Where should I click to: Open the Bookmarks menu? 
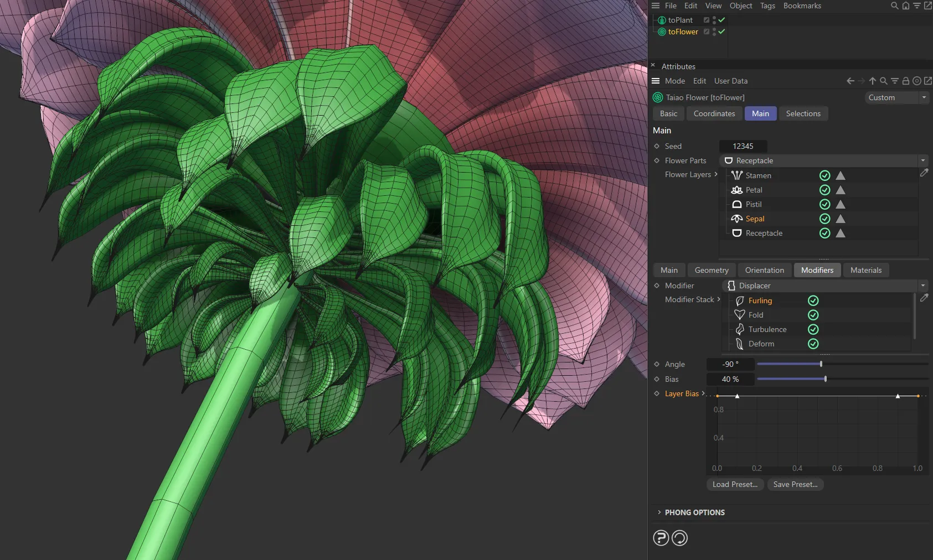coord(802,6)
